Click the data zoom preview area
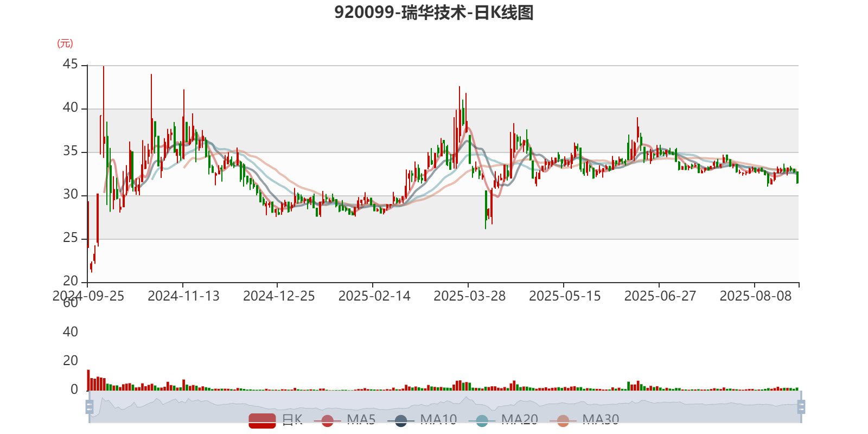868x434 pixels. [x=445, y=407]
